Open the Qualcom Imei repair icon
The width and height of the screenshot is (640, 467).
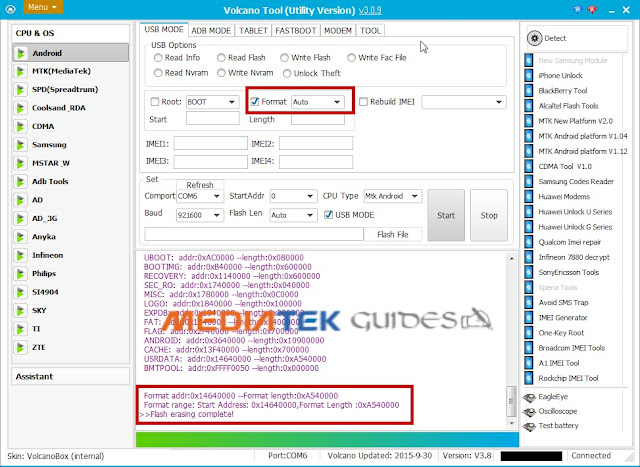click(529, 242)
